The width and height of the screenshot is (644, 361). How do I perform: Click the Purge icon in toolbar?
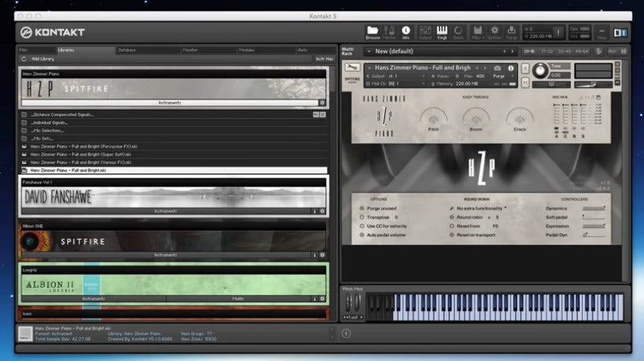click(x=511, y=31)
